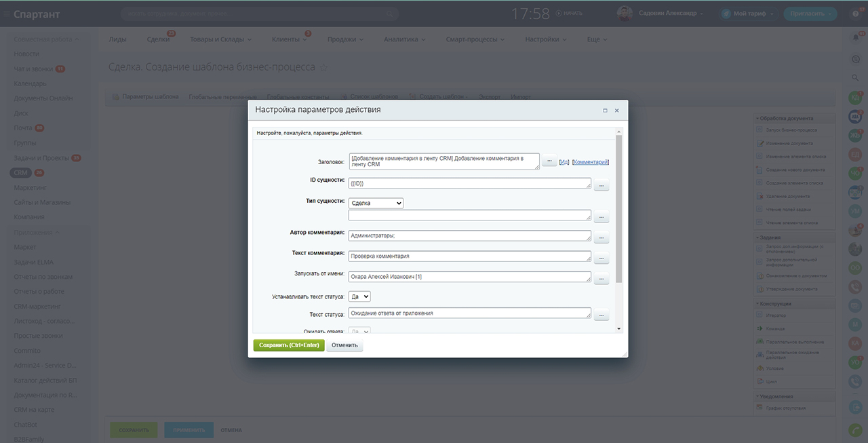
Task: Click the search magnifier in right sidebar
Action: tap(855, 78)
